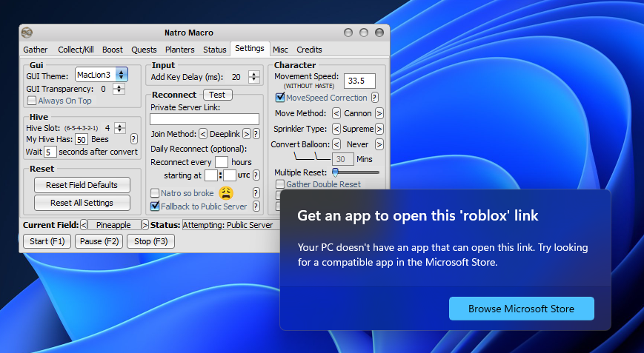The height and width of the screenshot is (353, 644).
Task: Adjust Hive Slot spinner arrows
Action: point(119,128)
